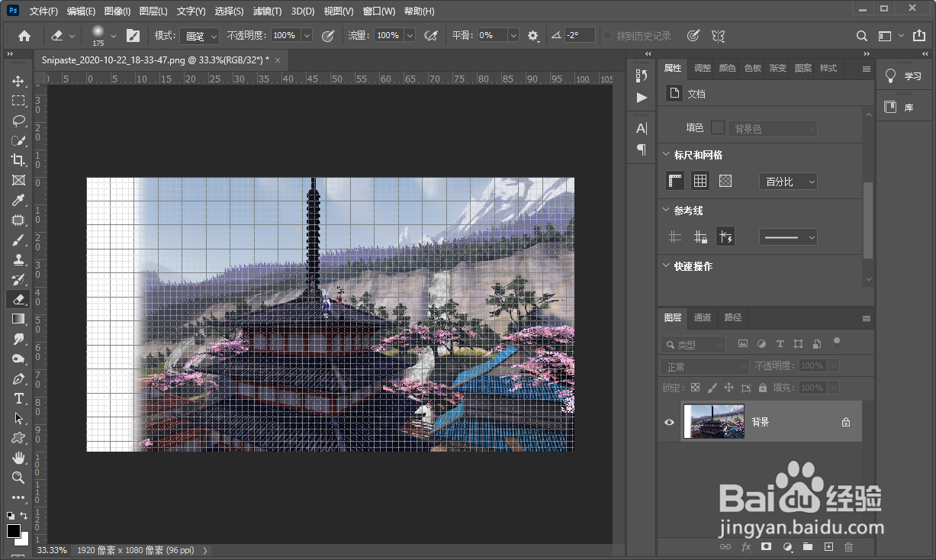Image resolution: width=936 pixels, height=560 pixels.
Task: Click the new group folder icon
Action: click(808, 547)
